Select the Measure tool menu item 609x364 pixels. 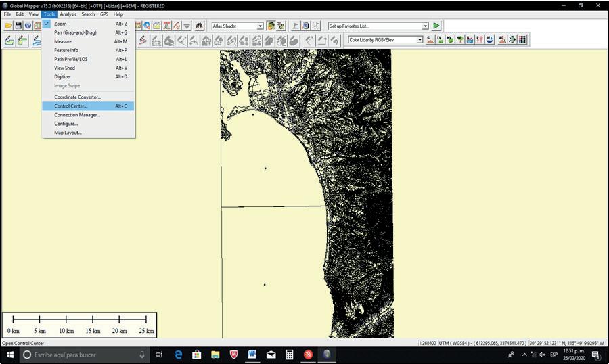pyautogui.click(x=63, y=41)
